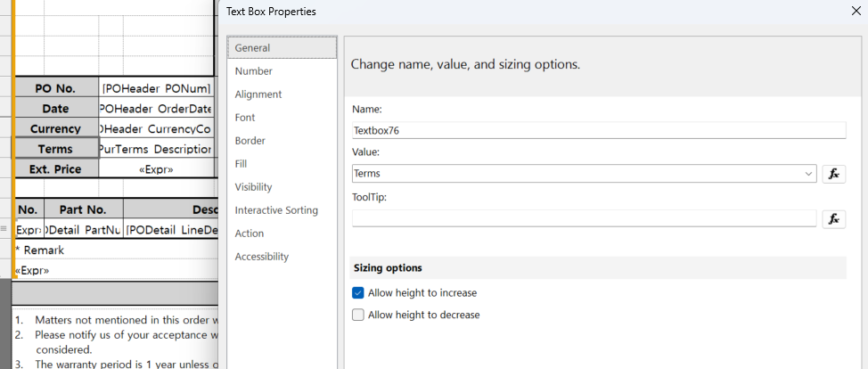The width and height of the screenshot is (868, 369).
Task: Open the Value dropdown list
Action: click(x=808, y=174)
